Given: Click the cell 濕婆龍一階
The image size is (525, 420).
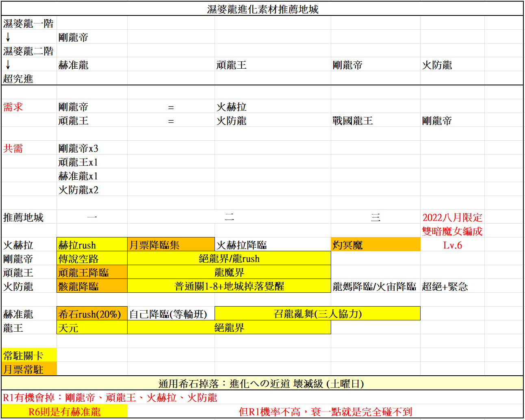Looking at the screenshot, I should point(29,23).
